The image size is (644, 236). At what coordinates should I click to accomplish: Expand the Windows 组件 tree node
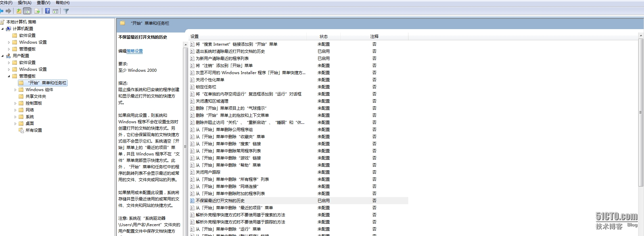(x=15, y=90)
